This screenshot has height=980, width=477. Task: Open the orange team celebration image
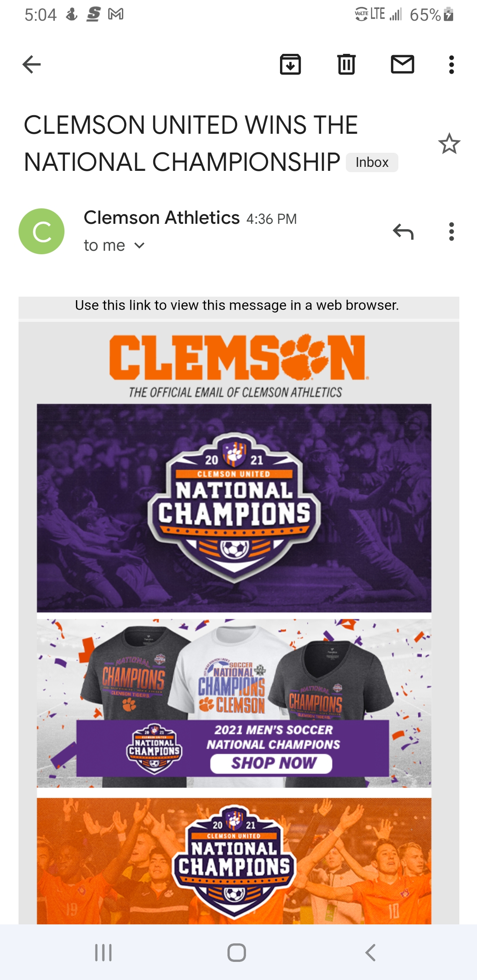234,861
